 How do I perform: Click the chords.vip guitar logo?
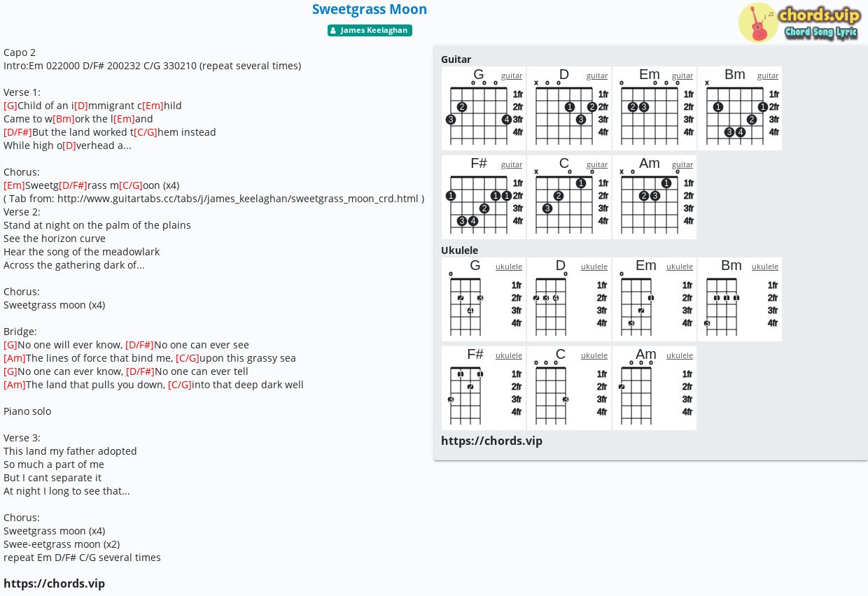point(799,22)
